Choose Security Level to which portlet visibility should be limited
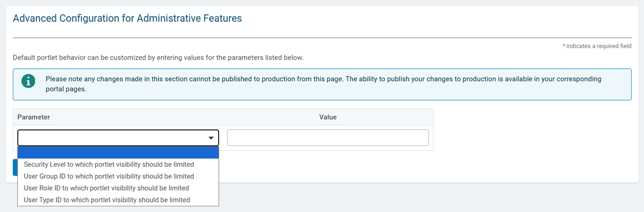 (x=109, y=164)
